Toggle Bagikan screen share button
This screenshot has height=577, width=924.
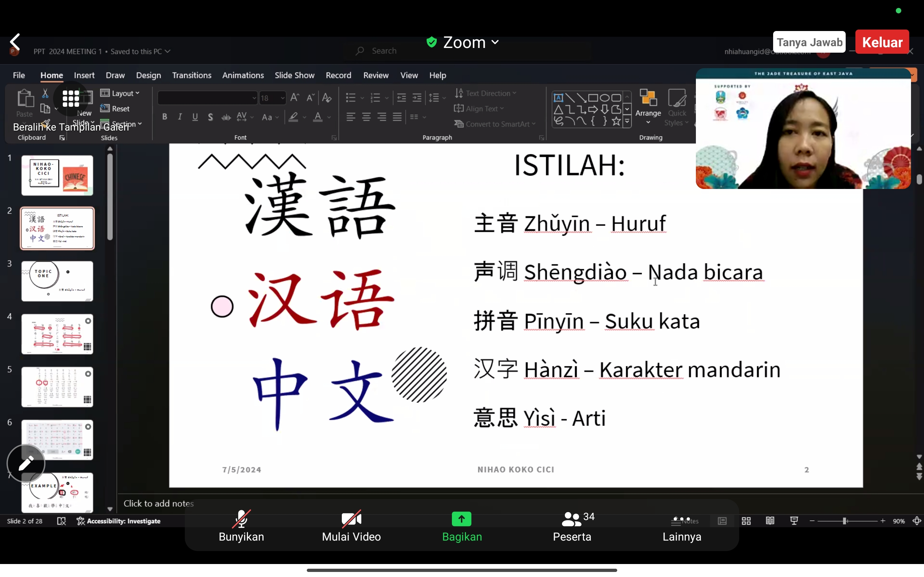click(x=462, y=525)
